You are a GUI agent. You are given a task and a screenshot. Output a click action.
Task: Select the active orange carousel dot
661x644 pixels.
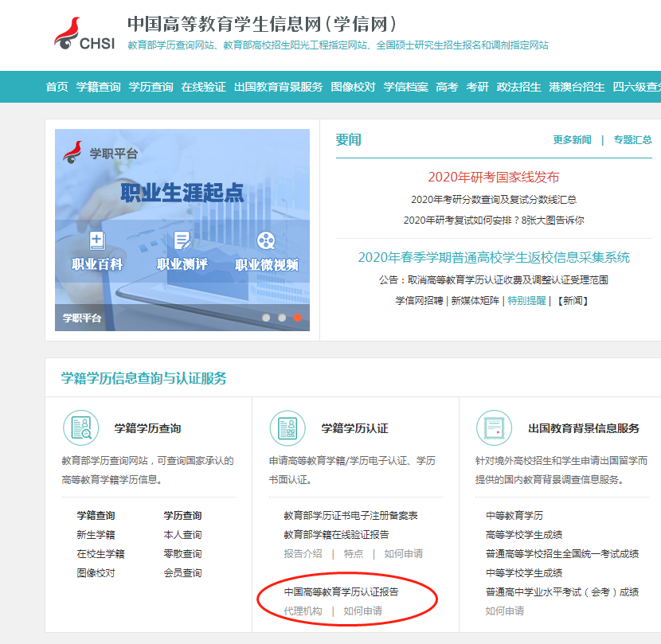click(x=298, y=318)
